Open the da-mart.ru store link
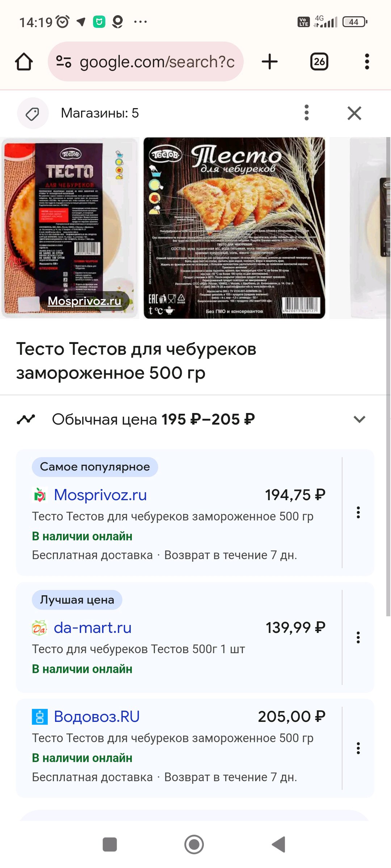The height and width of the screenshot is (868, 391). [x=93, y=628]
